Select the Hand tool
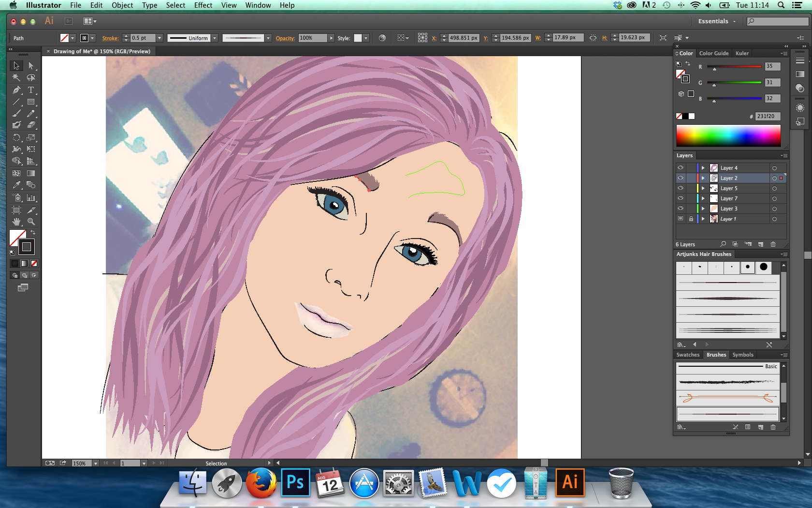 pyautogui.click(x=16, y=222)
